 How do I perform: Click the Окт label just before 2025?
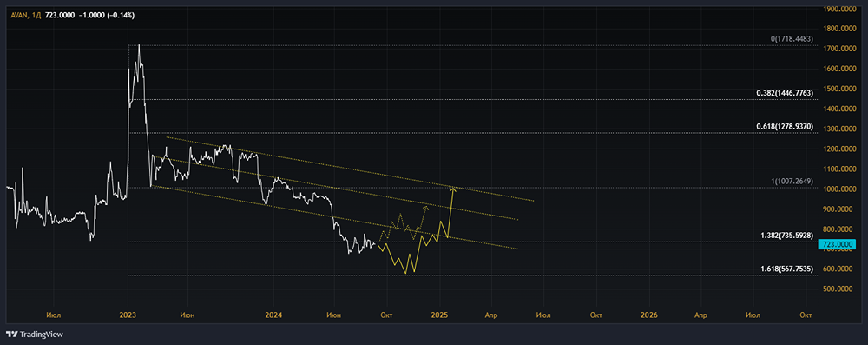click(387, 315)
